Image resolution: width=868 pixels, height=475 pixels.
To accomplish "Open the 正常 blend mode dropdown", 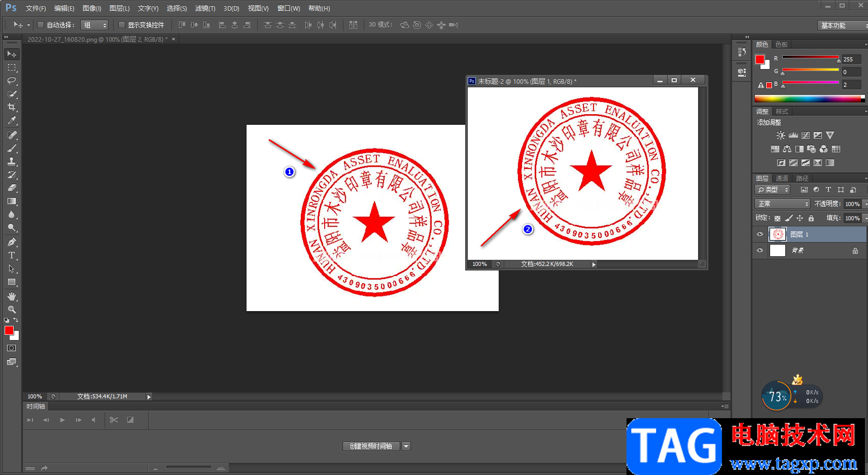I will (782, 203).
